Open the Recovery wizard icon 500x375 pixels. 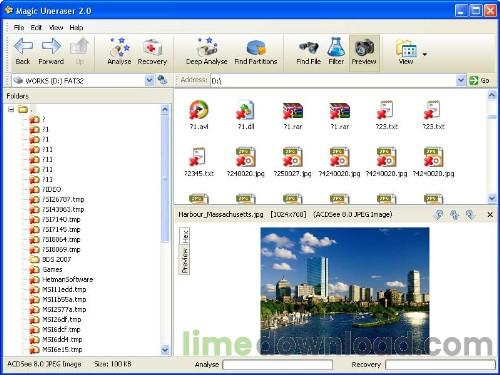(x=152, y=51)
